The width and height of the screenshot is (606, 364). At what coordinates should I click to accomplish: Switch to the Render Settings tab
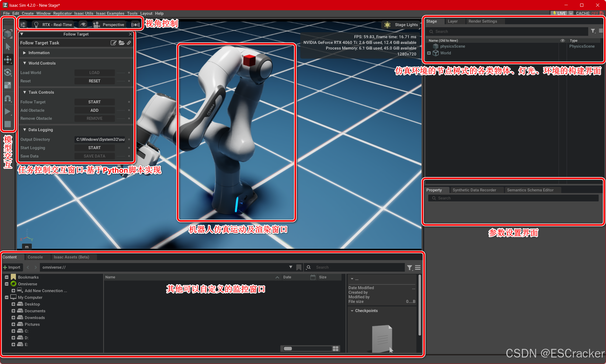[483, 21]
